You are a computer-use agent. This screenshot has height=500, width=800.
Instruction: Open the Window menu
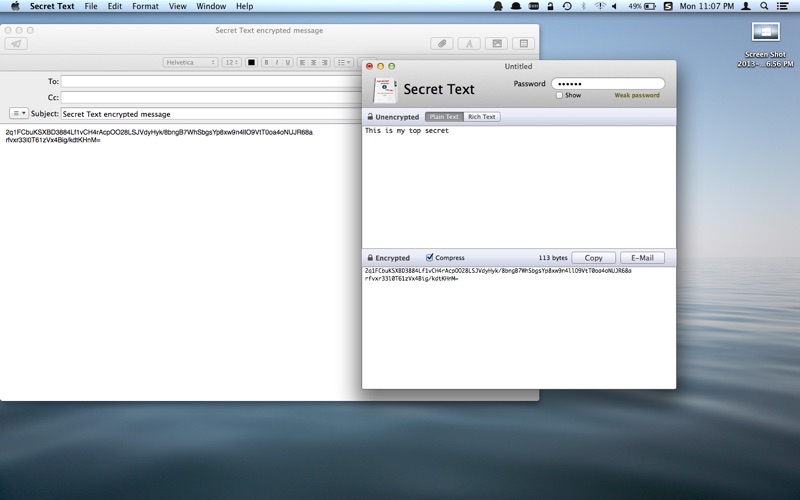211,6
